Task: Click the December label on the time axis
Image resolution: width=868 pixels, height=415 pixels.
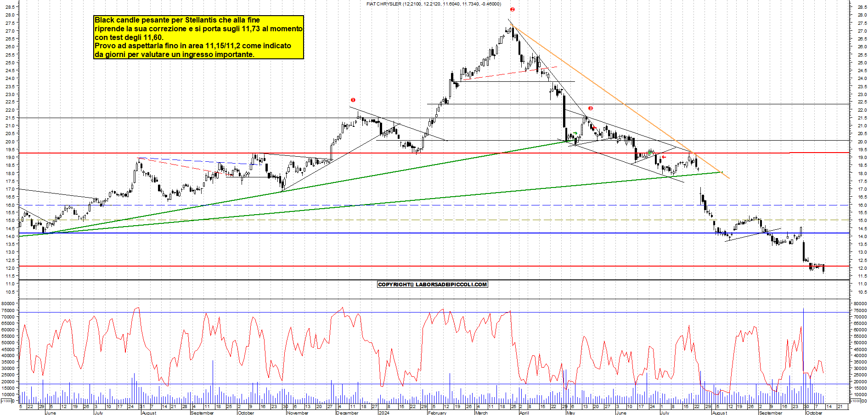Action: click(x=347, y=413)
